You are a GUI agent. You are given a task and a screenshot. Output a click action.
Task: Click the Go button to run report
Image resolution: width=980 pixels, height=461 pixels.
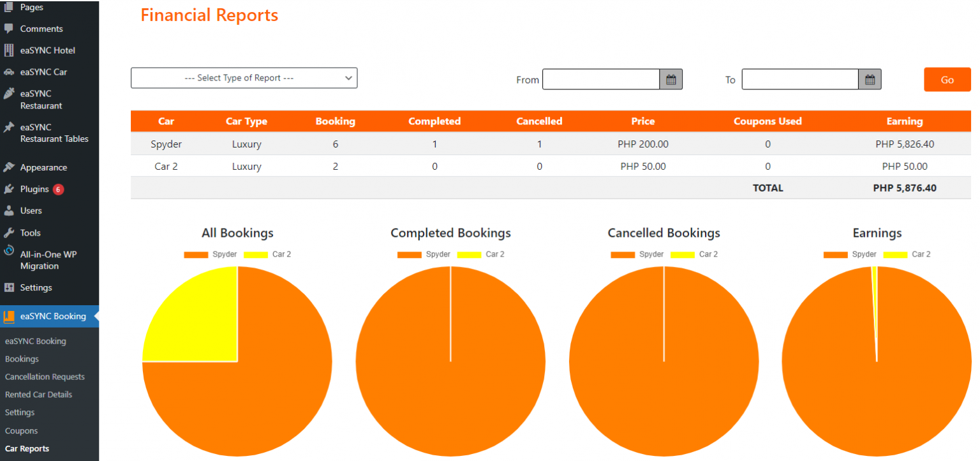[x=947, y=79]
